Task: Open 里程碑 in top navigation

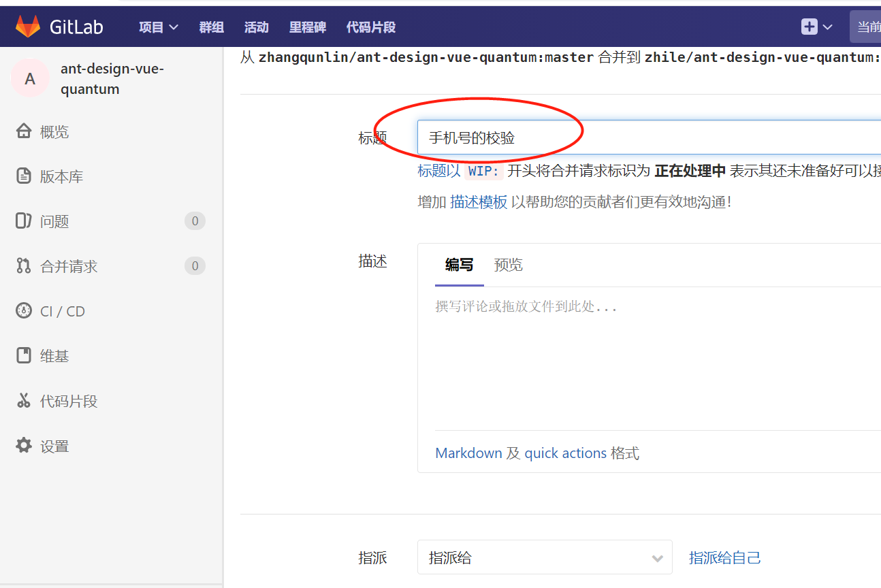Action: pos(308,27)
